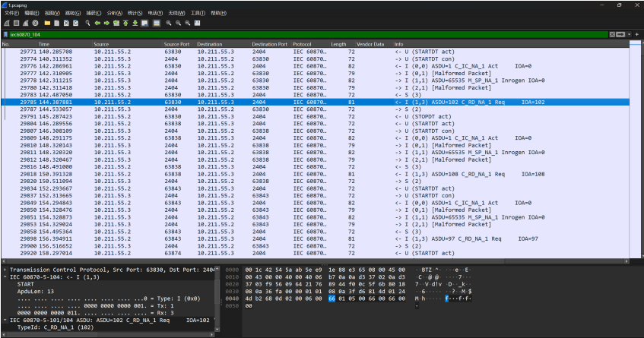Select packet 29791 STOPDT act row

pos(315,116)
